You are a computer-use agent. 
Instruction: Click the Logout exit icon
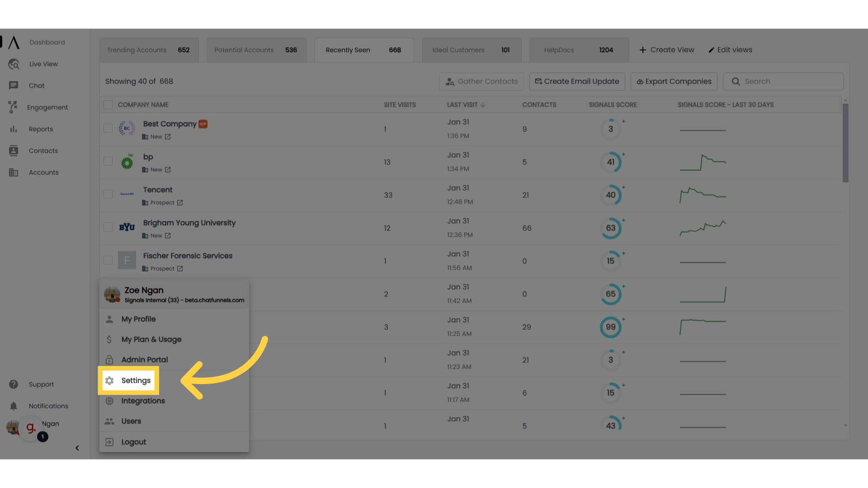109,442
